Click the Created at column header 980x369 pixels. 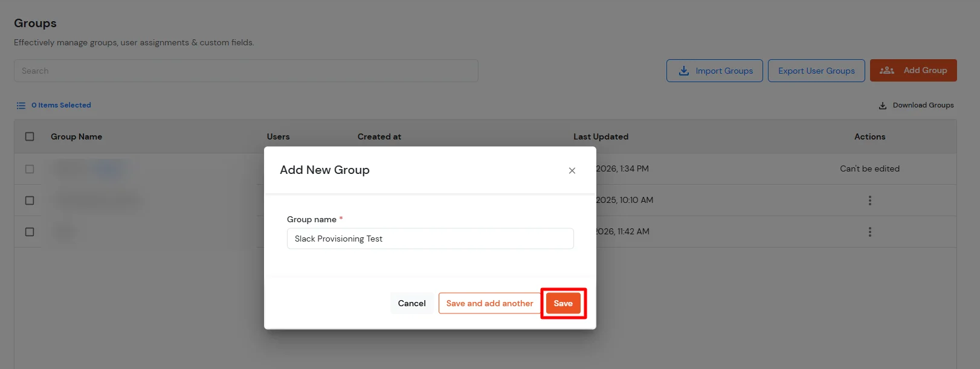tap(379, 136)
